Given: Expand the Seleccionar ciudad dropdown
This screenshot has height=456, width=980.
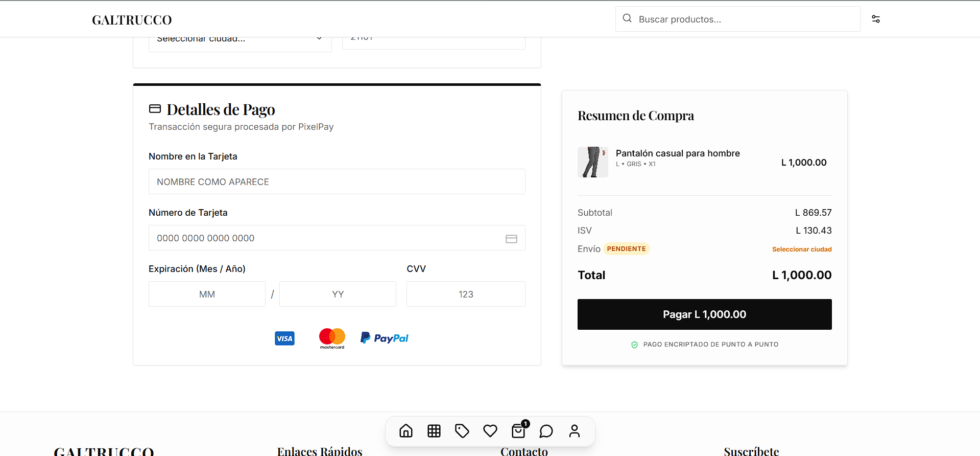Looking at the screenshot, I should 240,42.
